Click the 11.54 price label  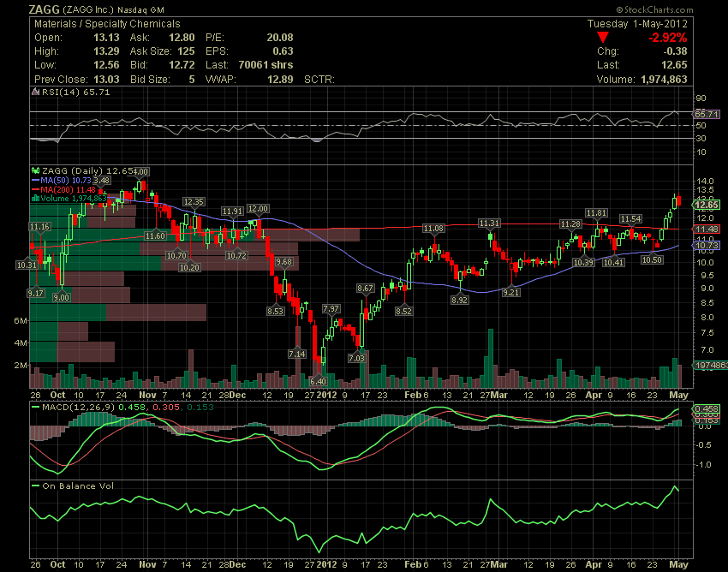click(x=630, y=218)
